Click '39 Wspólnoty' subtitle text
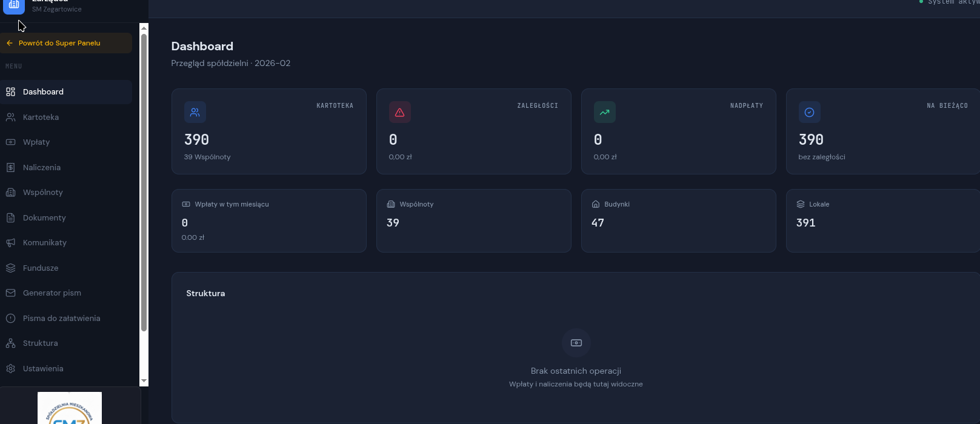The width and height of the screenshot is (980, 424). 207,157
